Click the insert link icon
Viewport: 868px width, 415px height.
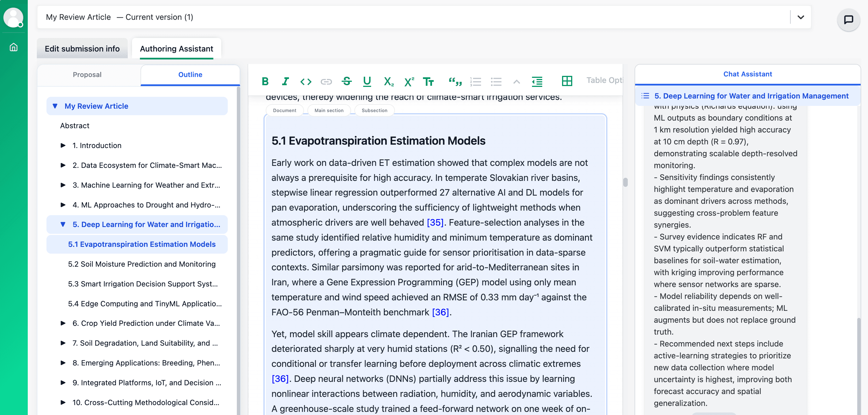pyautogui.click(x=326, y=81)
